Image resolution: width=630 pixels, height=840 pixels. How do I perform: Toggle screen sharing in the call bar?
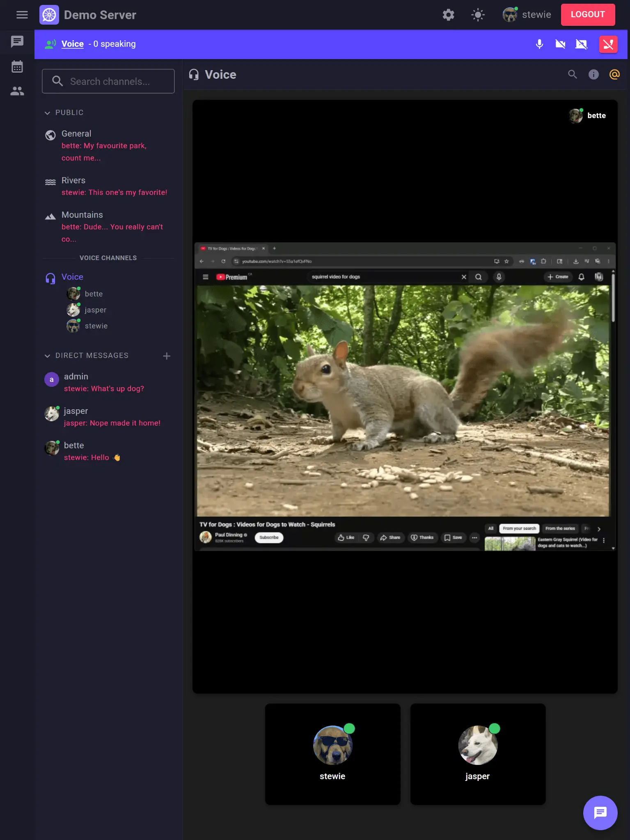point(581,44)
